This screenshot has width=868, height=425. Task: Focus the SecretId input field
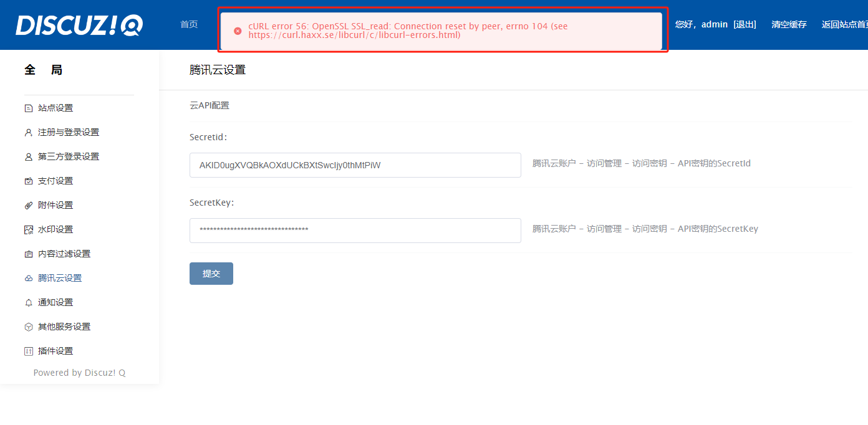(355, 165)
